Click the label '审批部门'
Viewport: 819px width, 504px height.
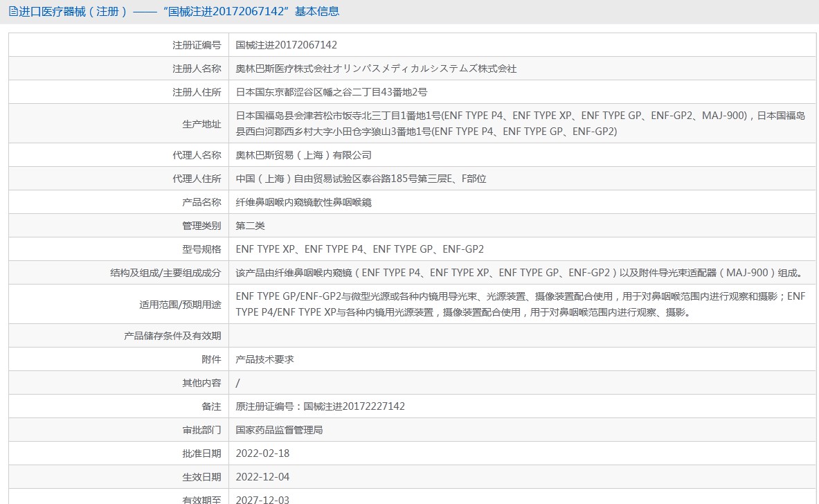pos(201,430)
